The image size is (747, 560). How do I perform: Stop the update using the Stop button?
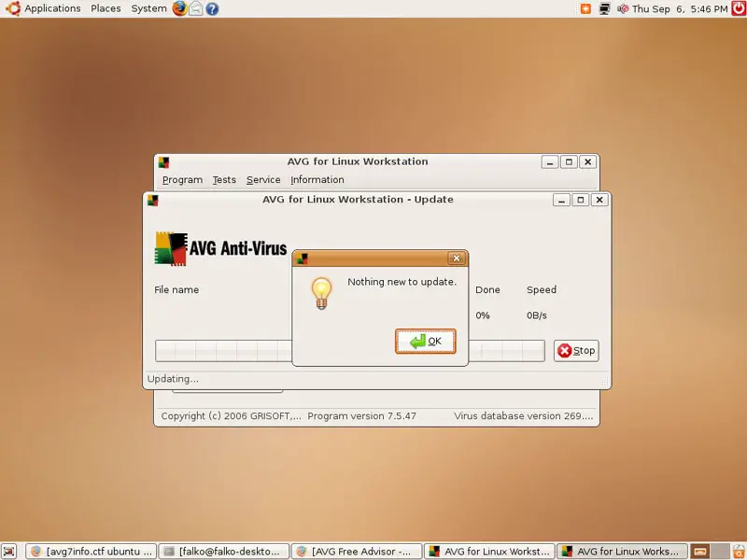576,351
